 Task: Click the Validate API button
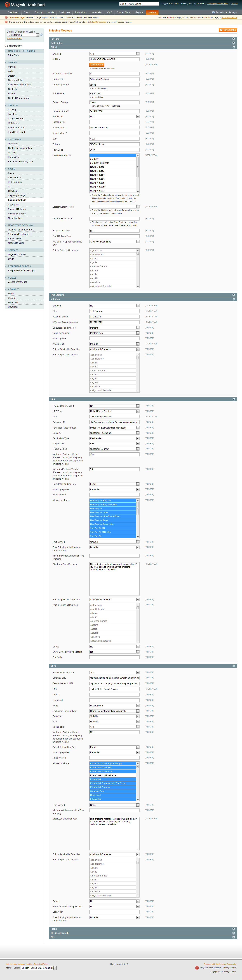(x=97, y=65)
